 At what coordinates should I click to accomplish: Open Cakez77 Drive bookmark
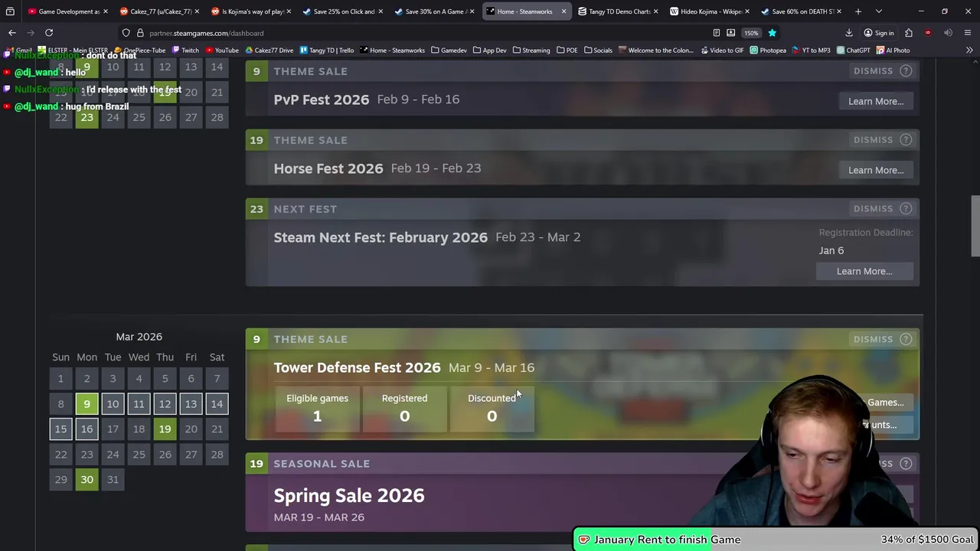(x=269, y=51)
